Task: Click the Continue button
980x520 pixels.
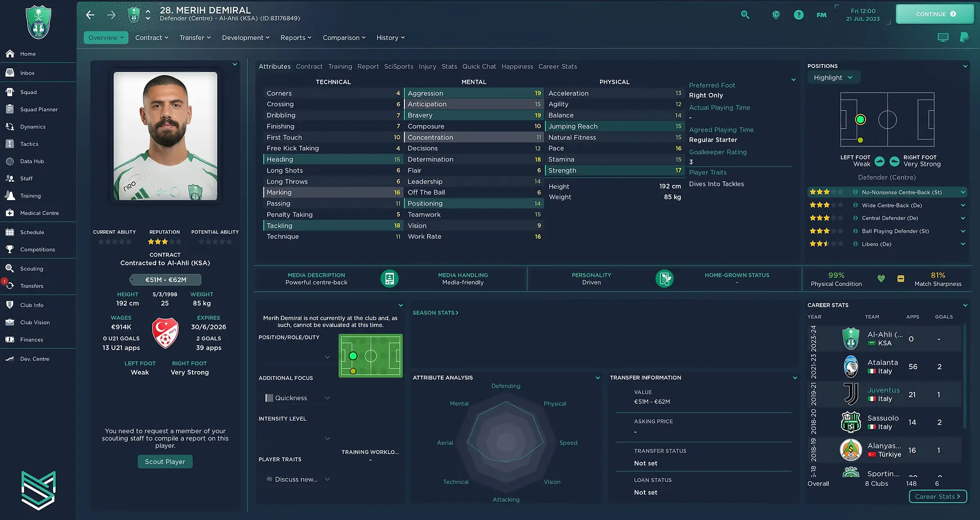Action: (935, 14)
